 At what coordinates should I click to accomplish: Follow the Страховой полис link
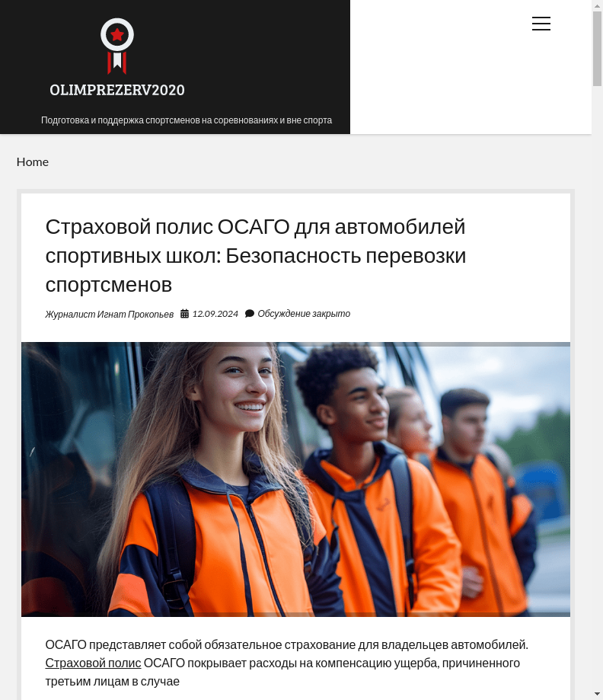pyautogui.click(x=93, y=663)
